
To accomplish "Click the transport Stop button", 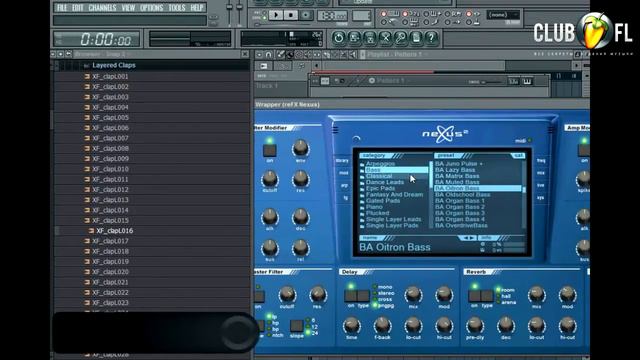I will click(291, 16).
